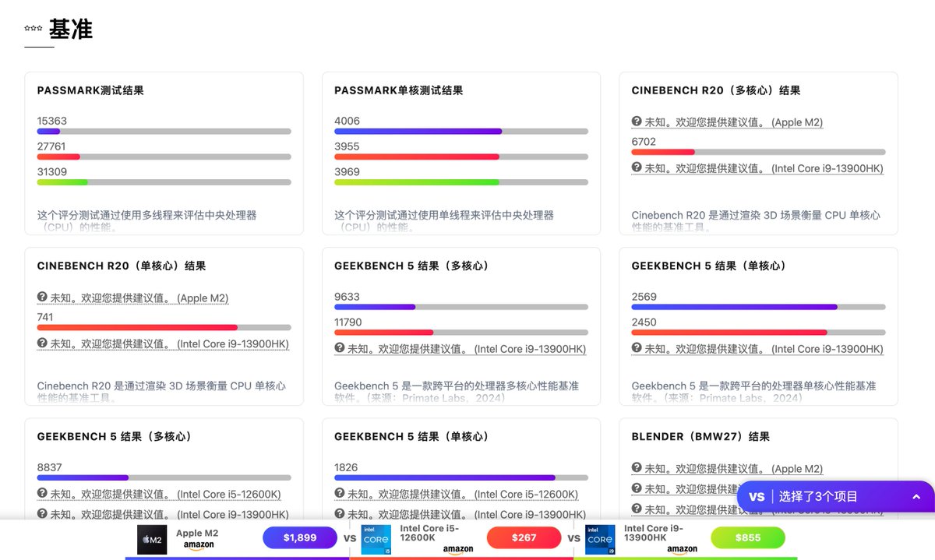Click question icon for Apple M2 in Cinebench R20 单核心
This screenshot has width=935, height=560.
[x=42, y=298]
